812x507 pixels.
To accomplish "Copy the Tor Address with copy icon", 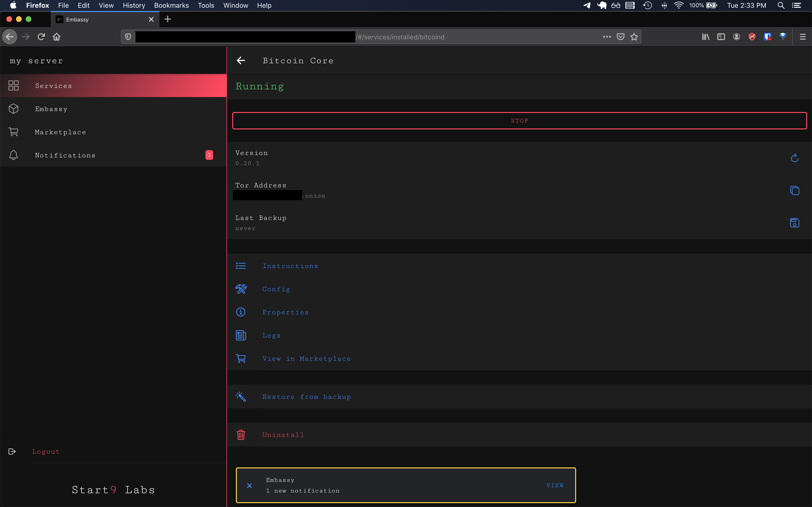I will pyautogui.click(x=794, y=190).
